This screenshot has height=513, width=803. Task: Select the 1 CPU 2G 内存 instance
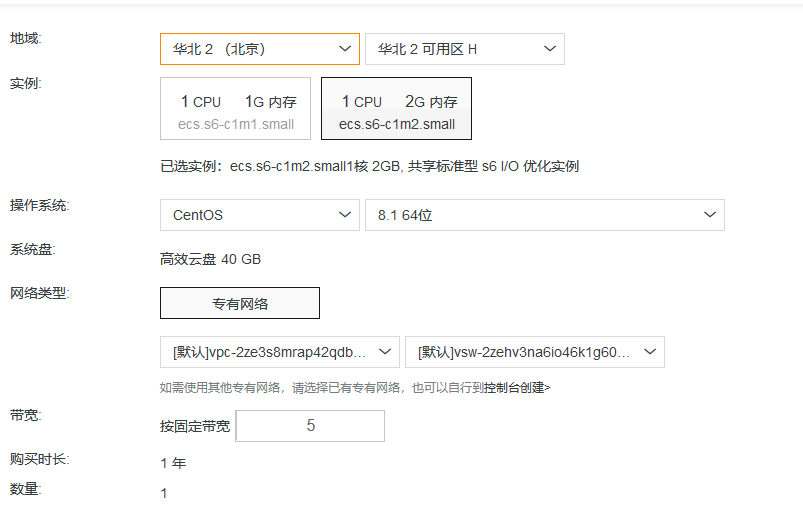tap(396, 109)
